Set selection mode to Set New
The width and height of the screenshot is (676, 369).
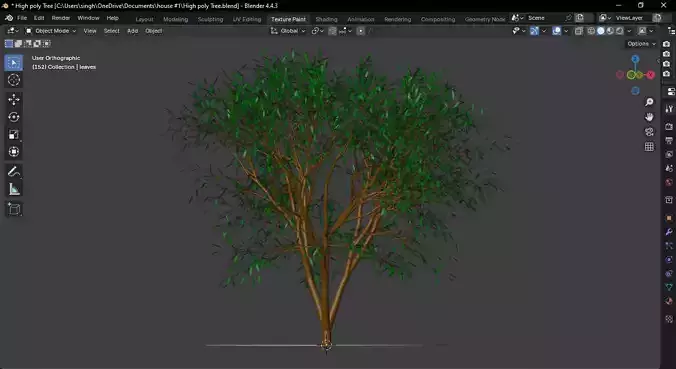[9, 44]
